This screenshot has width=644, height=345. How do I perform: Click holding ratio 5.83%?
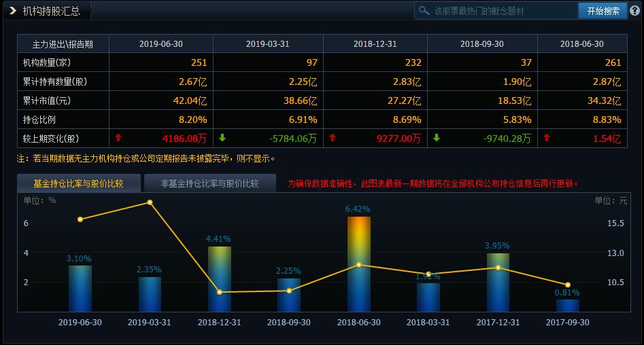tap(517, 120)
